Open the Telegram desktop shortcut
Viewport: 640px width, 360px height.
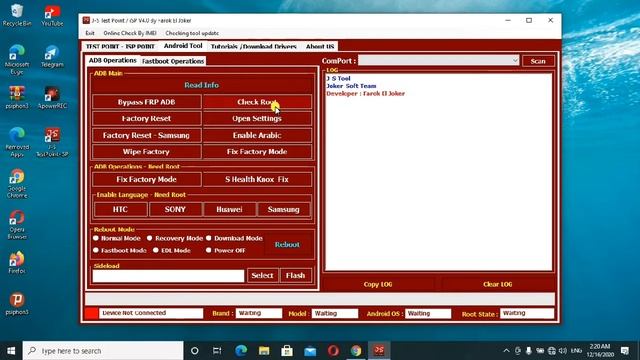click(x=52, y=56)
